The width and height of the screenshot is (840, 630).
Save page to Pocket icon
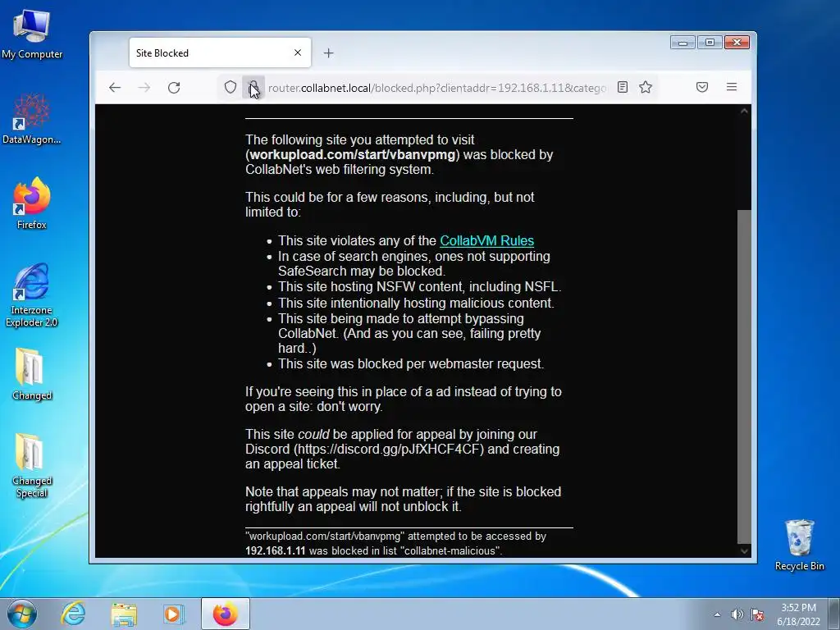pos(702,87)
